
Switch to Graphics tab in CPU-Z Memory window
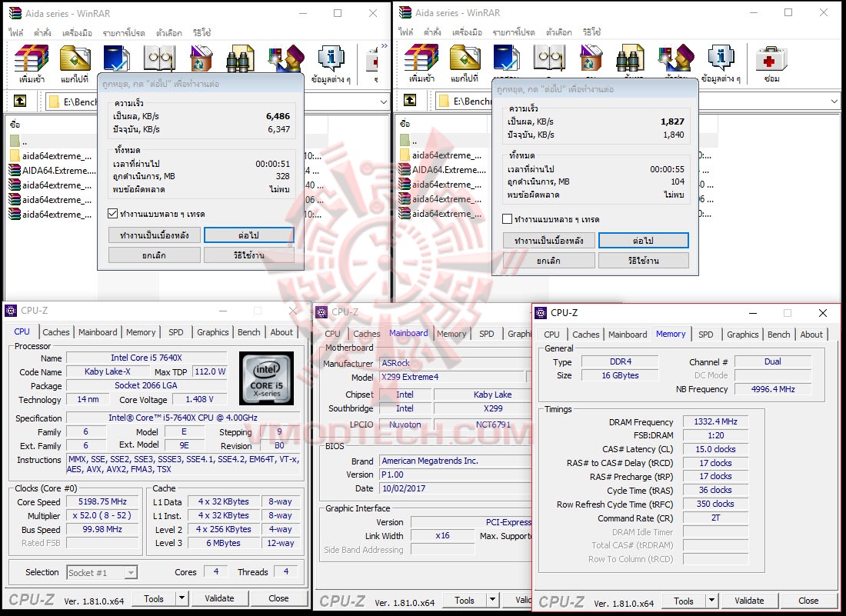pyautogui.click(x=742, y=335)
